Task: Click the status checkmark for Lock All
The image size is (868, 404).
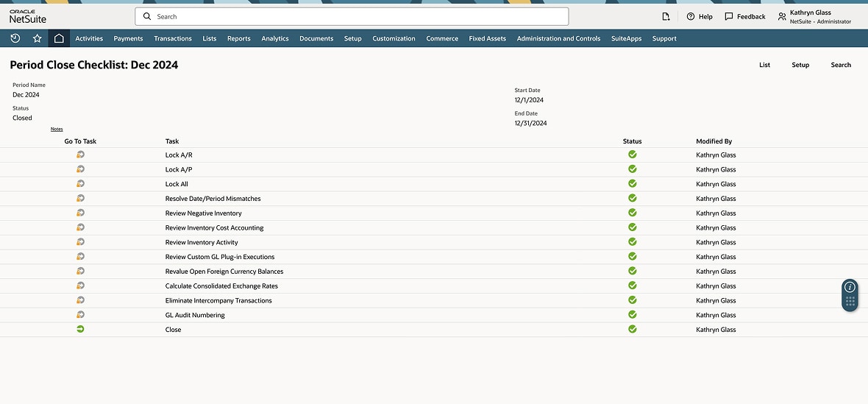Action: 632,184
